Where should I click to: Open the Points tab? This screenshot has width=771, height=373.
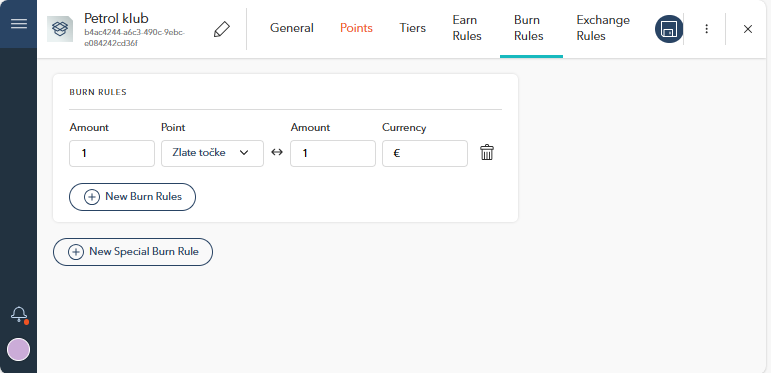(356, 28)
